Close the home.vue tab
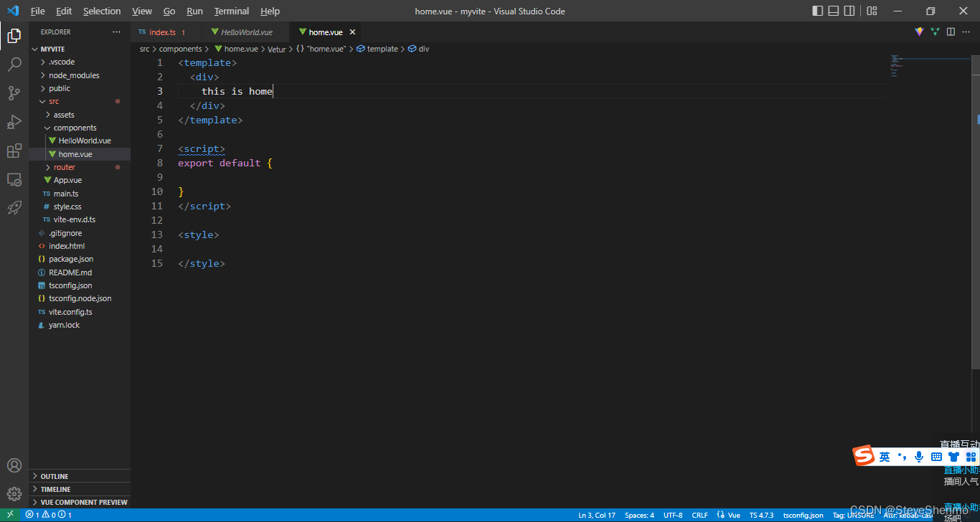Image resolution: width=980 pixels, height=522 pixels. [x=352, y=32]
